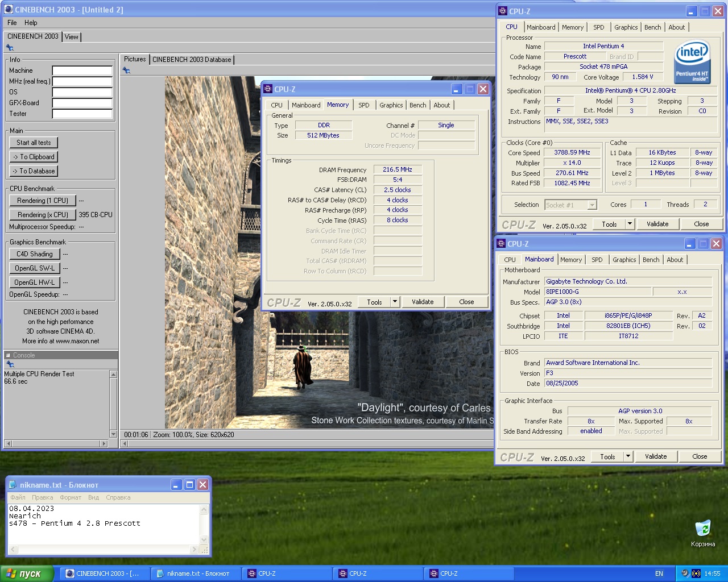Click the console vertical scrollbar up arrow
728x582 pixels.
point(113,375)
